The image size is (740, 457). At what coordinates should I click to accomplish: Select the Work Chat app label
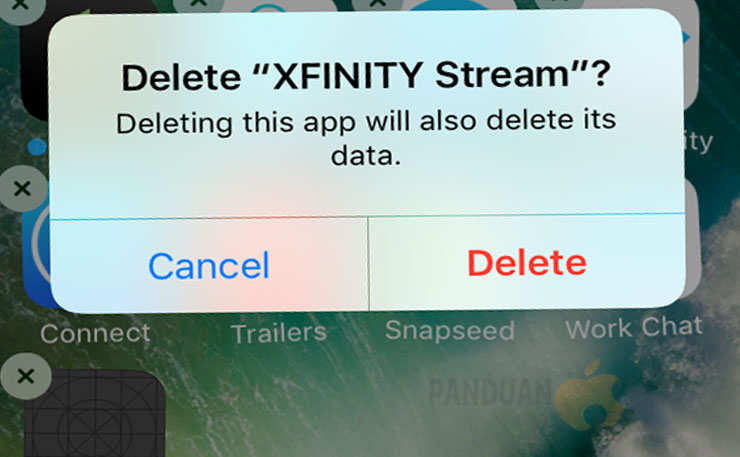(634, 327)
